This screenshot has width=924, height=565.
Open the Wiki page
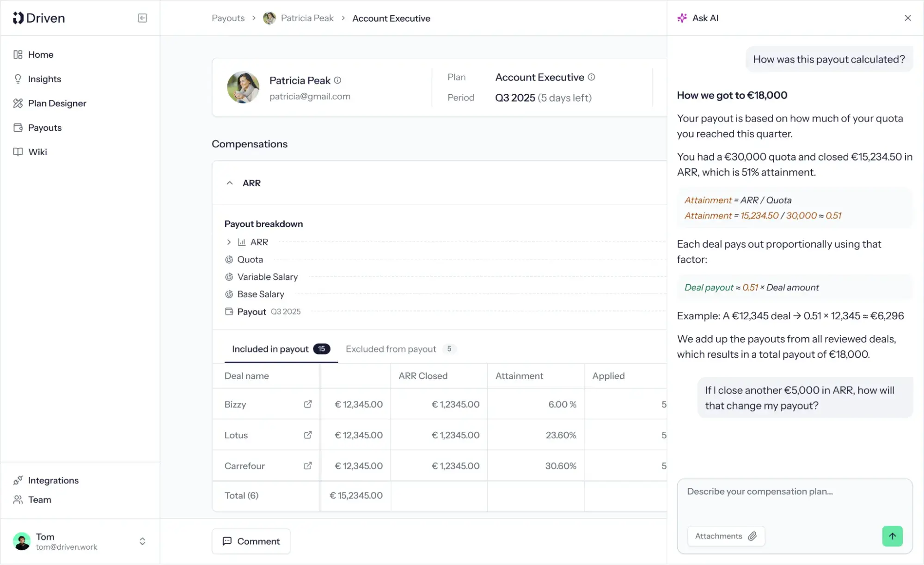pos(37,152)
